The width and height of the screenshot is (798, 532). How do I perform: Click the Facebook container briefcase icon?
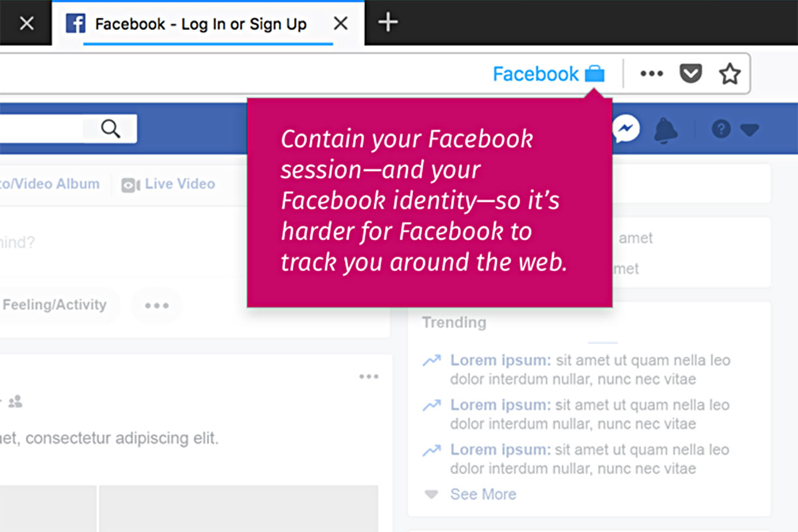(595, 74)
